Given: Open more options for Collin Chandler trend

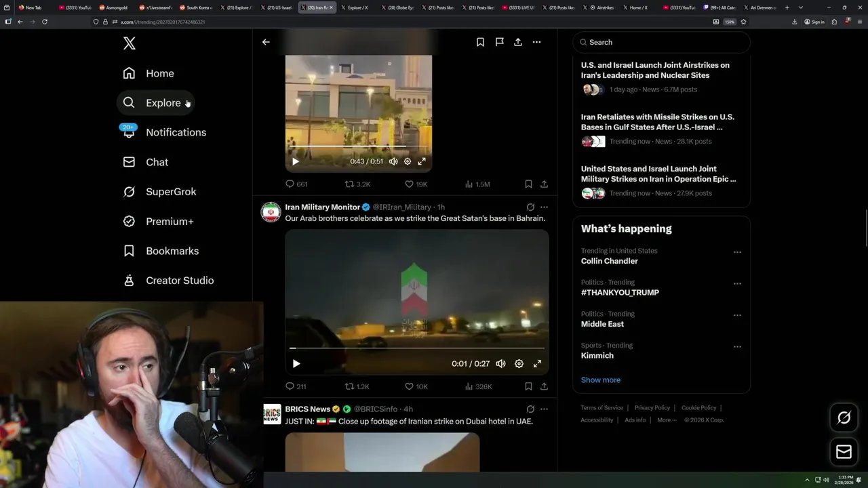Looking at the screenshot, I should (737, 252).
